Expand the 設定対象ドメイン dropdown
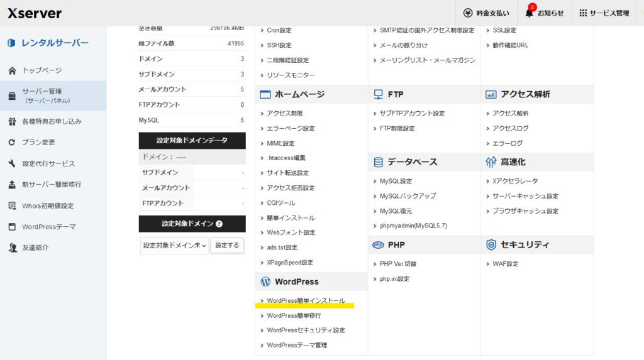 tap(174, 246)
